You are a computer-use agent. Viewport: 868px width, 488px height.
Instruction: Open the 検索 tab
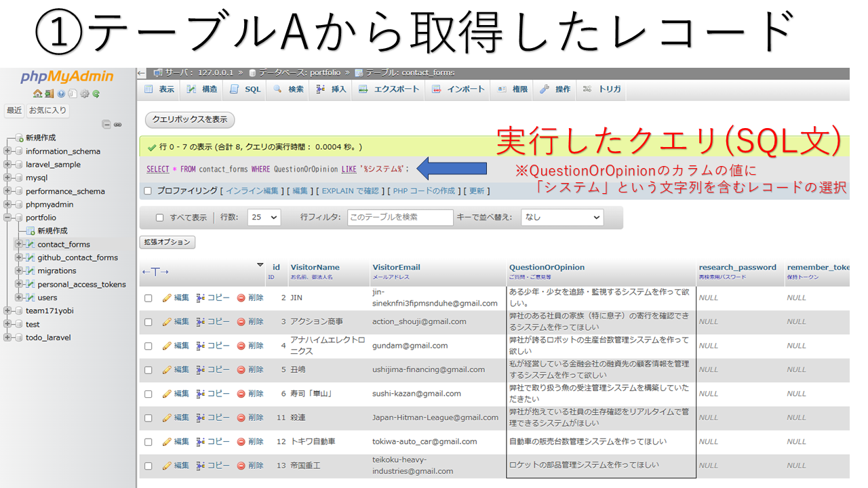(x=288, y=89)
